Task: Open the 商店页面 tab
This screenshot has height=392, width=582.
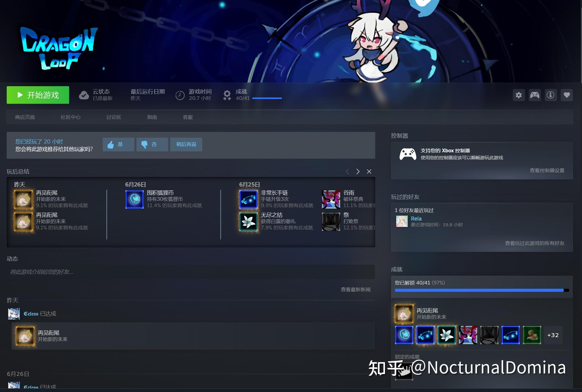Action: click(25, 117)
